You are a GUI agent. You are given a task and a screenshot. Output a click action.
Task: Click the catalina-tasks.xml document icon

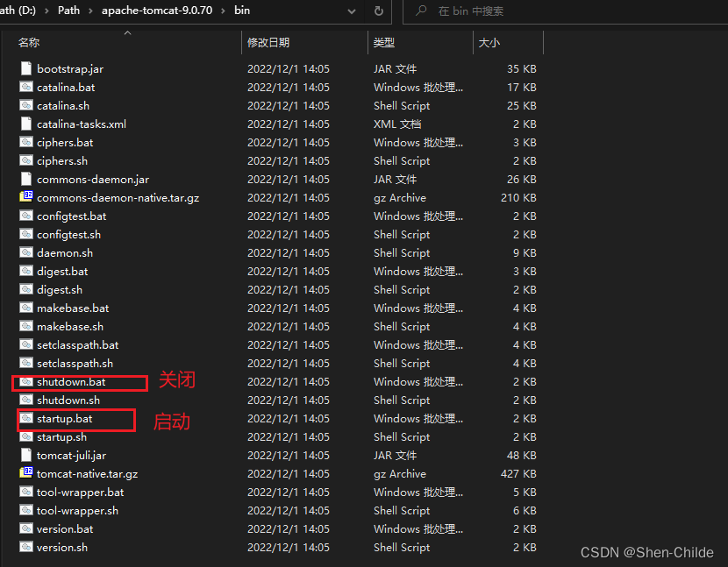(26, 124)
